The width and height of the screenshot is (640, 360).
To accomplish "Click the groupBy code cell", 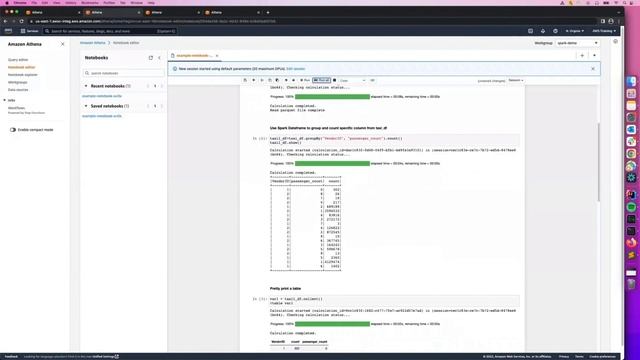I will [x=394, y=140].
